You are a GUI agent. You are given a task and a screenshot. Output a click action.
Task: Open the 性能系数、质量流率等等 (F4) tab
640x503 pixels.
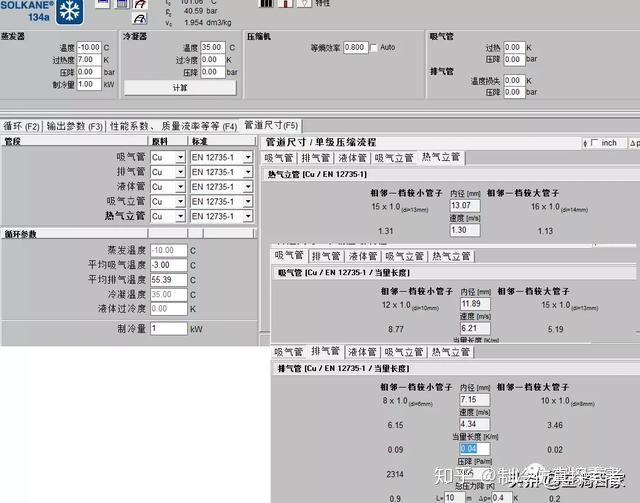173,127
